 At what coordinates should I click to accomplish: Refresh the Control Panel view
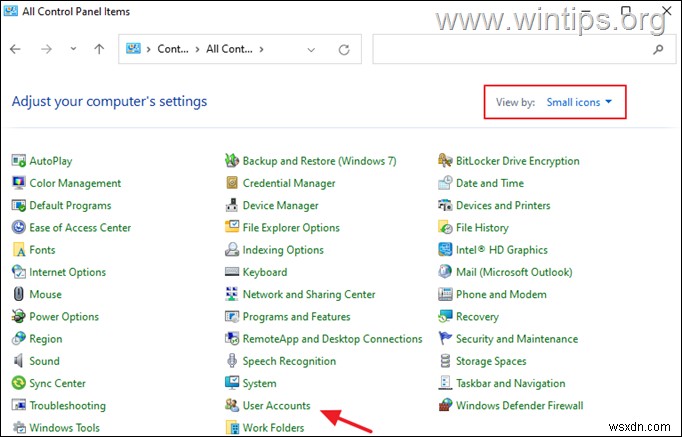tap(344, 50)
